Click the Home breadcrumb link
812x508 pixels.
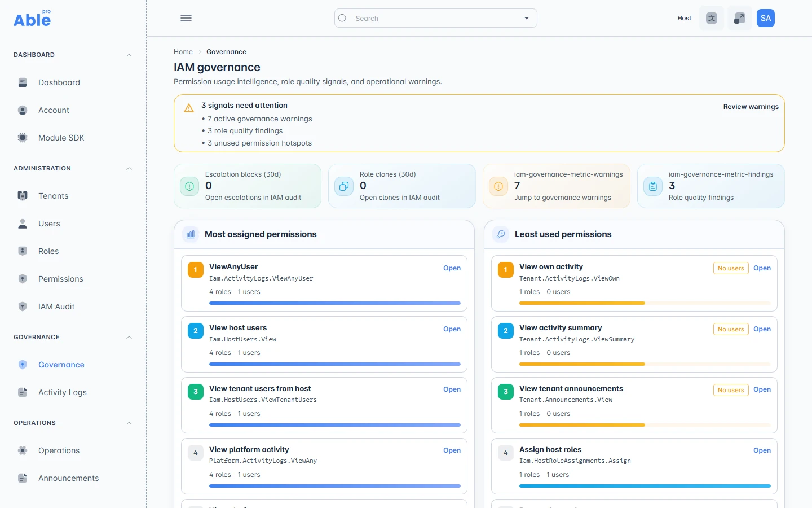(x=183, y=52)
